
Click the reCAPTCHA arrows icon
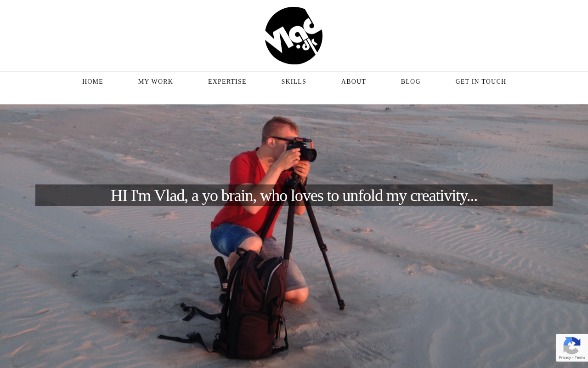click(x=571, y=346)
